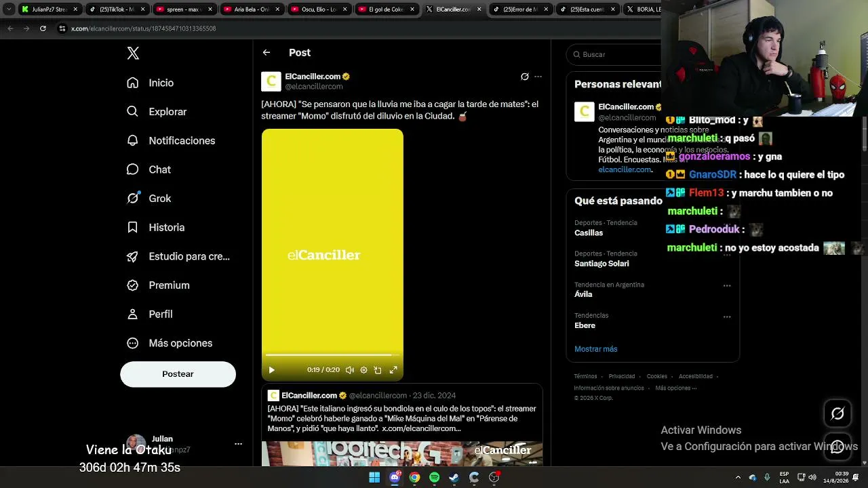Open the post's three-dot more menu
This screenshot has width=868, height=488.
pyautogui.click(x=538, y=77)
